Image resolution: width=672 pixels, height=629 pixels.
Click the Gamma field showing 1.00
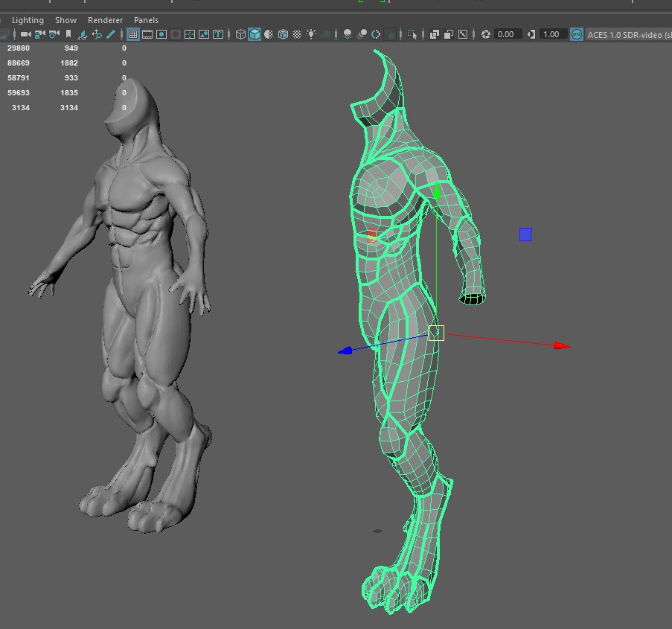click(x=553, y=34)
